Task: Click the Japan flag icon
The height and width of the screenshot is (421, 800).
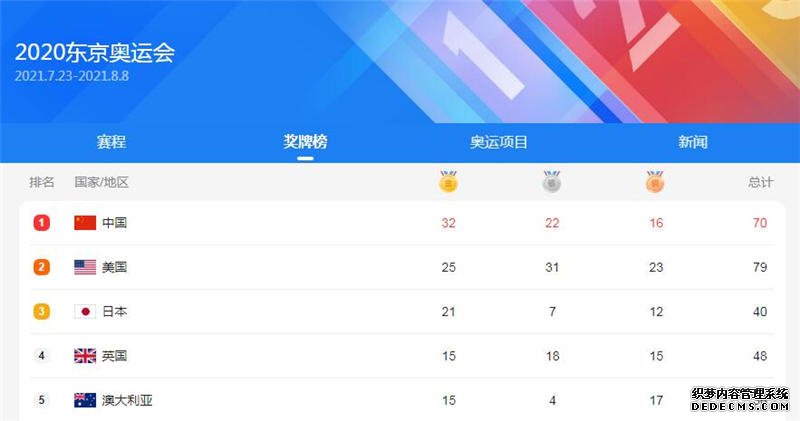Action: [85, 311]
